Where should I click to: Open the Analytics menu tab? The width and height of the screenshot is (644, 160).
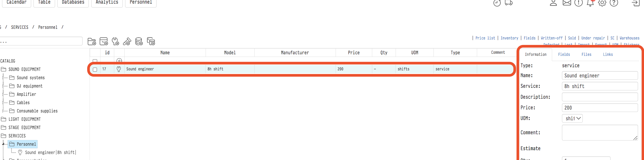pos(107,3)
